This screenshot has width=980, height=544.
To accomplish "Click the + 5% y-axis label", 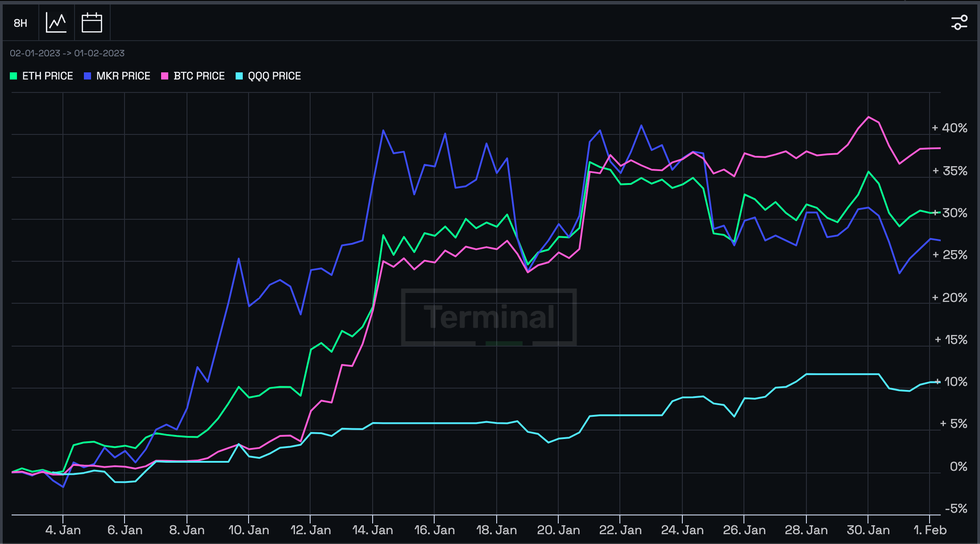I will 954,424.
